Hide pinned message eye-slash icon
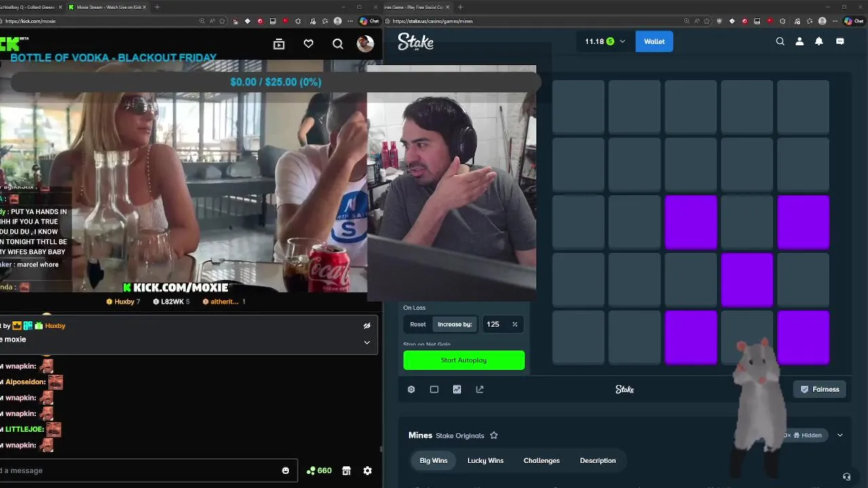868x488 pixels. [367, 325]
